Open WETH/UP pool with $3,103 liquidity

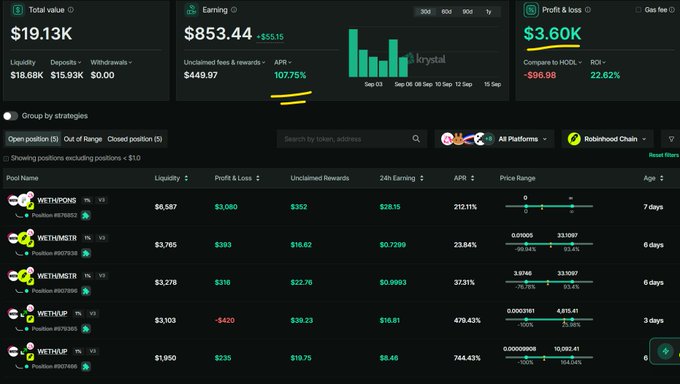coord(52,314)
